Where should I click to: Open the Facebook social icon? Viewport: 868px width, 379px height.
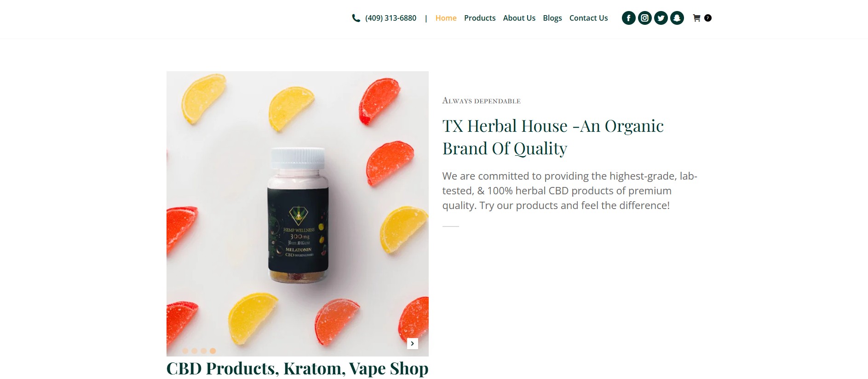click(628, 18)
